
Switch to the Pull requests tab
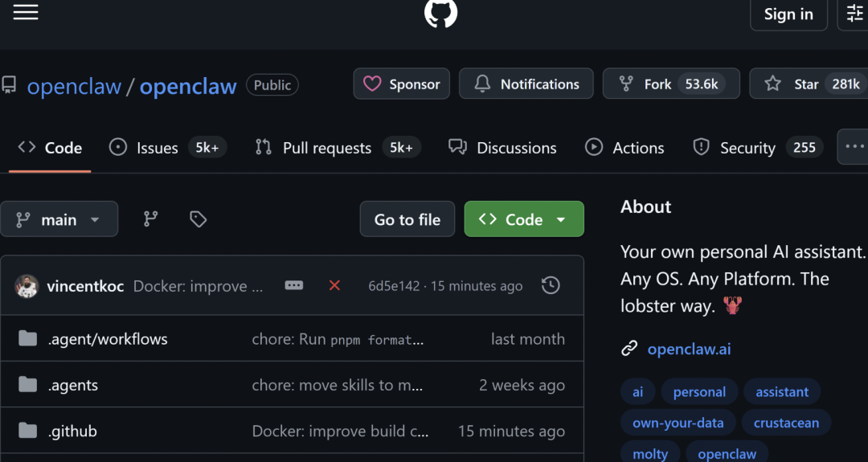[x=326, y=148]
